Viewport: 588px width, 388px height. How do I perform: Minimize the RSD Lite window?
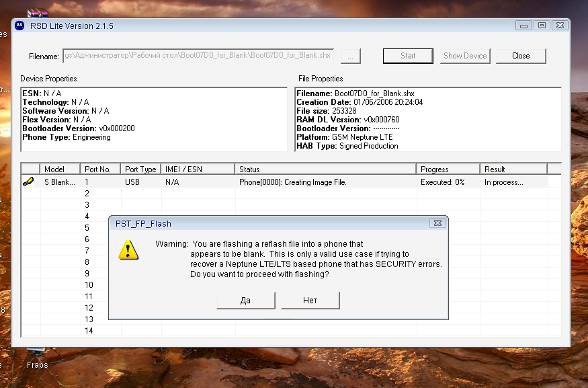coord(524,26)
